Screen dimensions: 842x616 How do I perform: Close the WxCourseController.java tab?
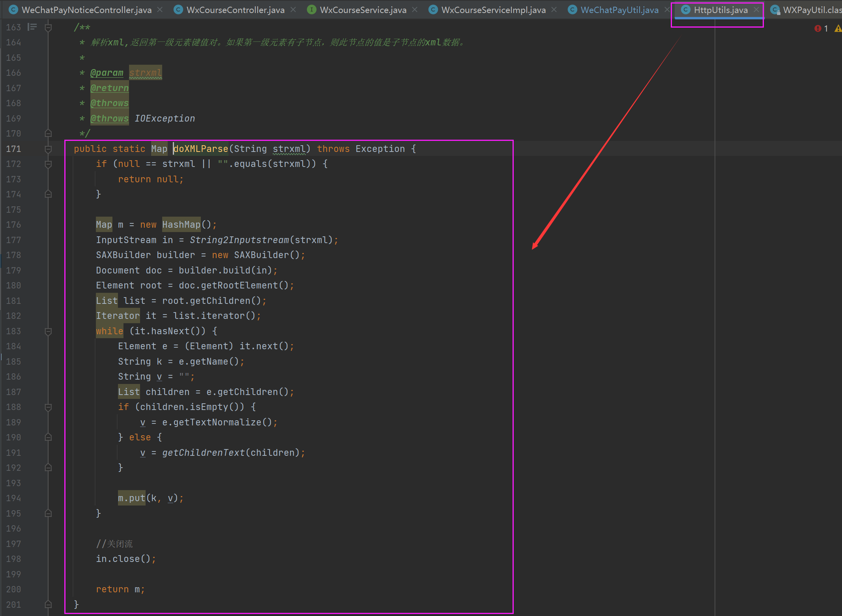[x=293, y=10]
